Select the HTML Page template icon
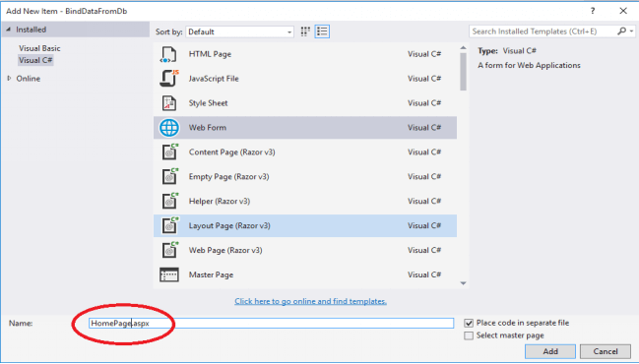Image resolution: width=639 pixels, height=364 pixels. pos(168,54)
